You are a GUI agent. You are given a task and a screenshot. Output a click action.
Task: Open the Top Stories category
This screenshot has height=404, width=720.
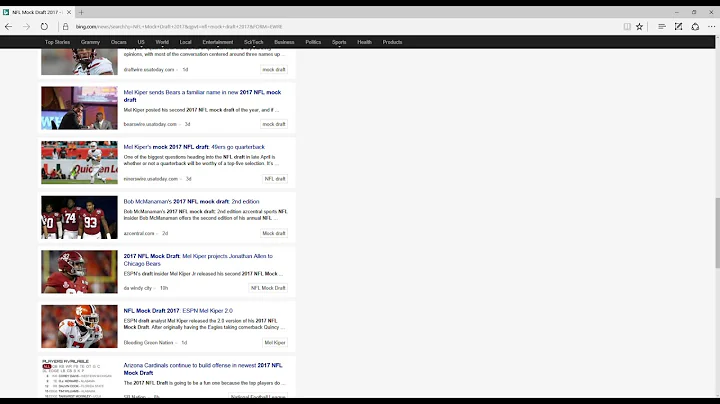coord(57,42)
